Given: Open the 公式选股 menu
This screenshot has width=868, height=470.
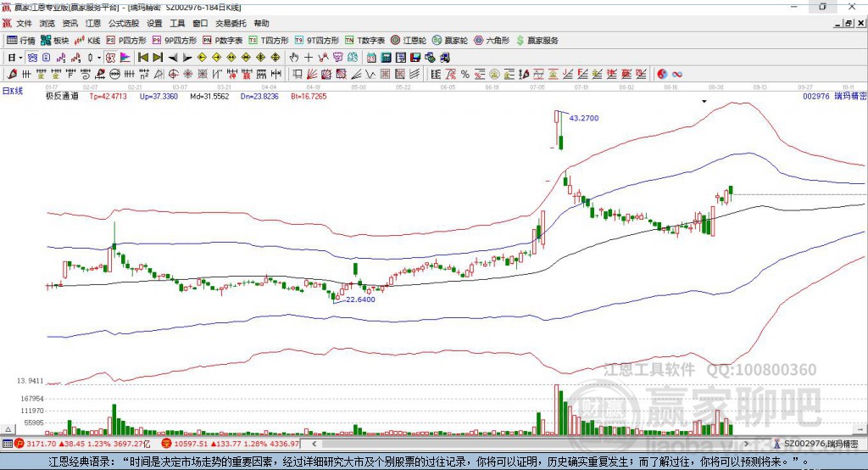Looking at the screenshot, I should click(124, 23).
